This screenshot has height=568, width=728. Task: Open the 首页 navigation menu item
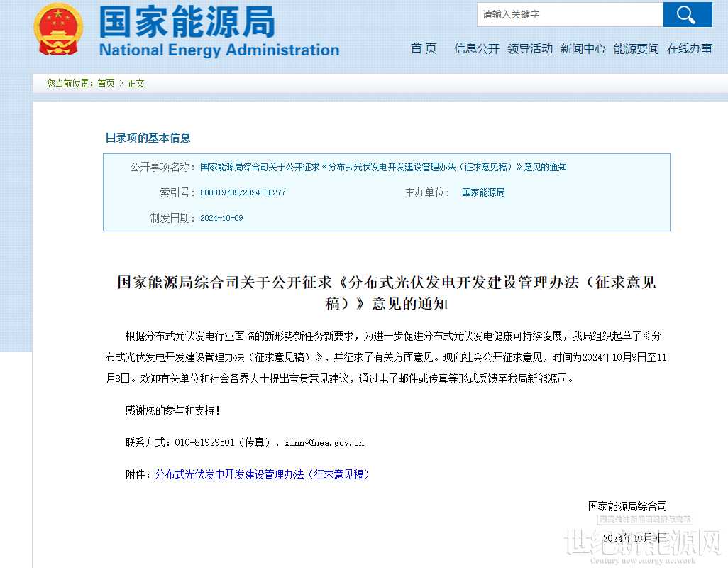(x=424, y=48)
